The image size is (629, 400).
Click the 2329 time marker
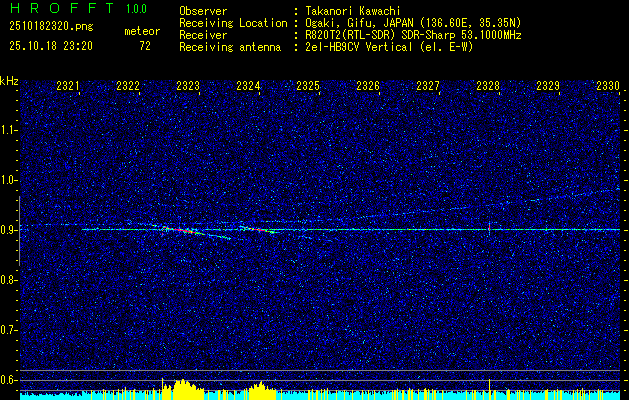click(548, 86)
